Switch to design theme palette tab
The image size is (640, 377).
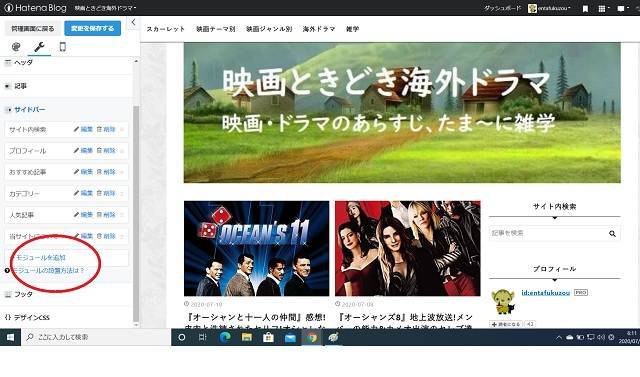(x=16, y=47)
